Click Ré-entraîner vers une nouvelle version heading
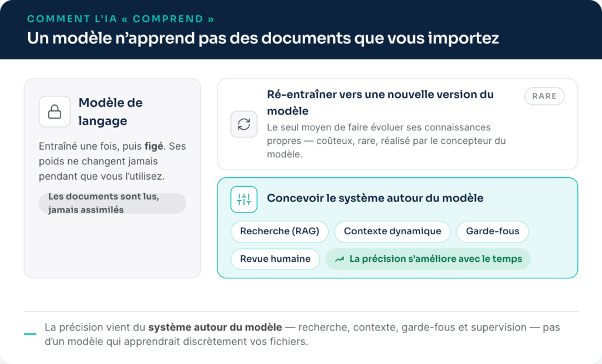 coord(380,102)
